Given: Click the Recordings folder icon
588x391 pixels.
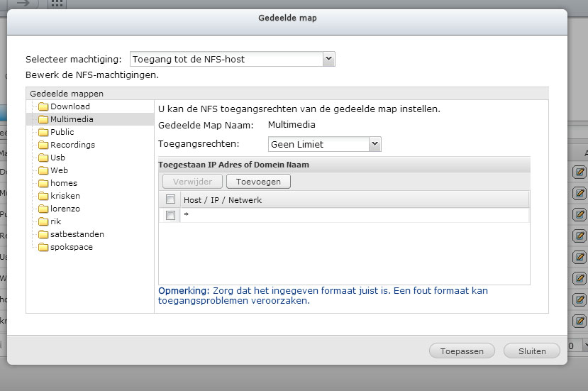Looking at the screenshot, I should click(x=43, y=145).
